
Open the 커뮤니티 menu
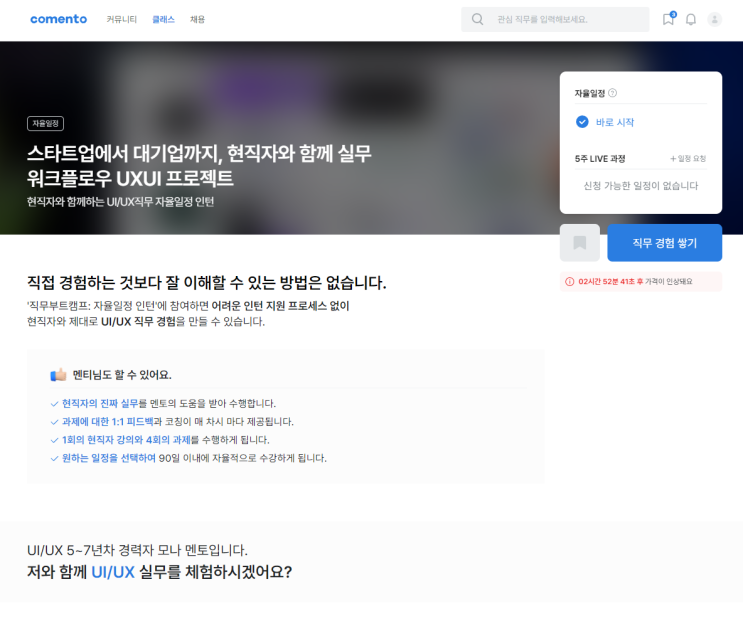tap(122, 19)
